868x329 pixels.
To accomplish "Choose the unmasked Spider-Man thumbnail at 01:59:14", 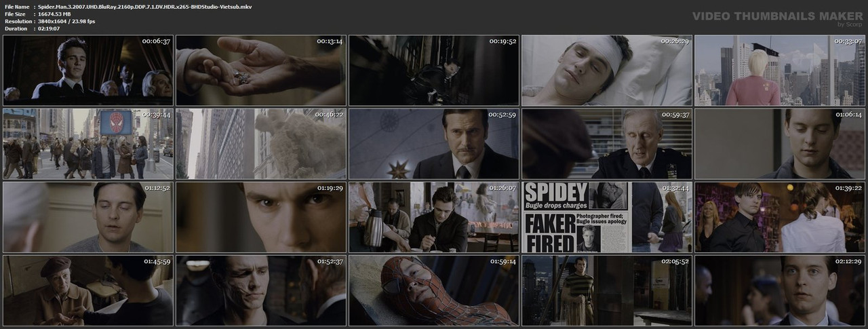I will point(434,290).
